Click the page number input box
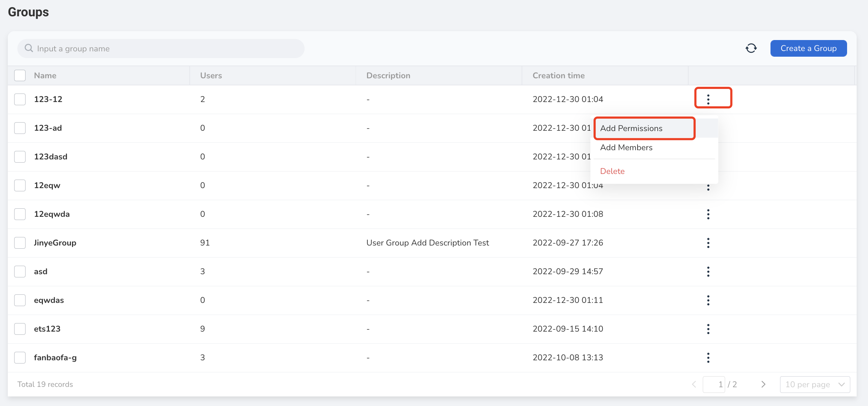 [x=714, y=384]
